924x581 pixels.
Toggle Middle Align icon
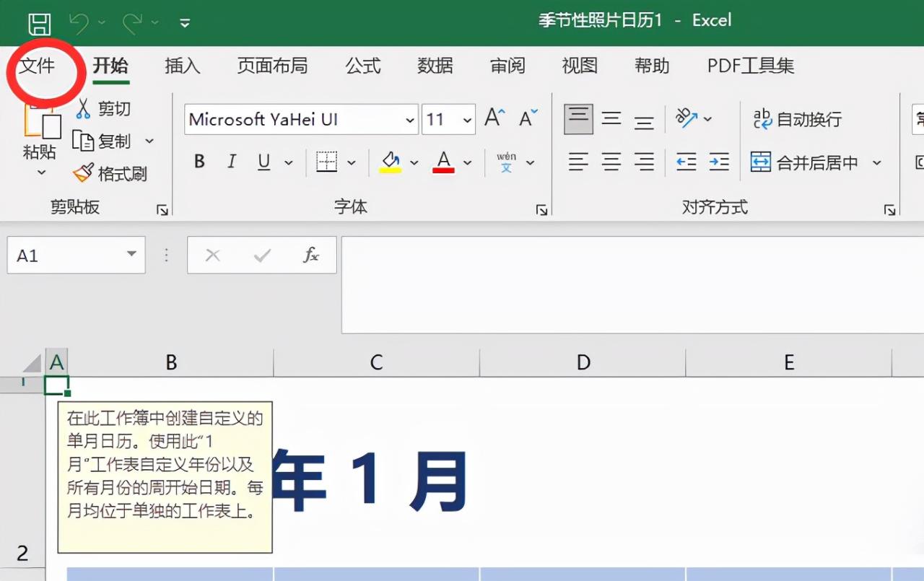[x=611, y=119]
